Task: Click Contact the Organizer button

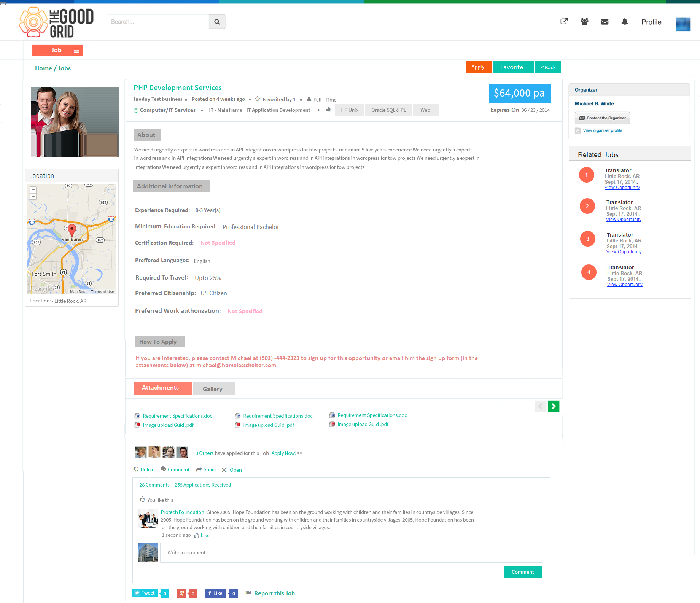Action: (602, 118)
